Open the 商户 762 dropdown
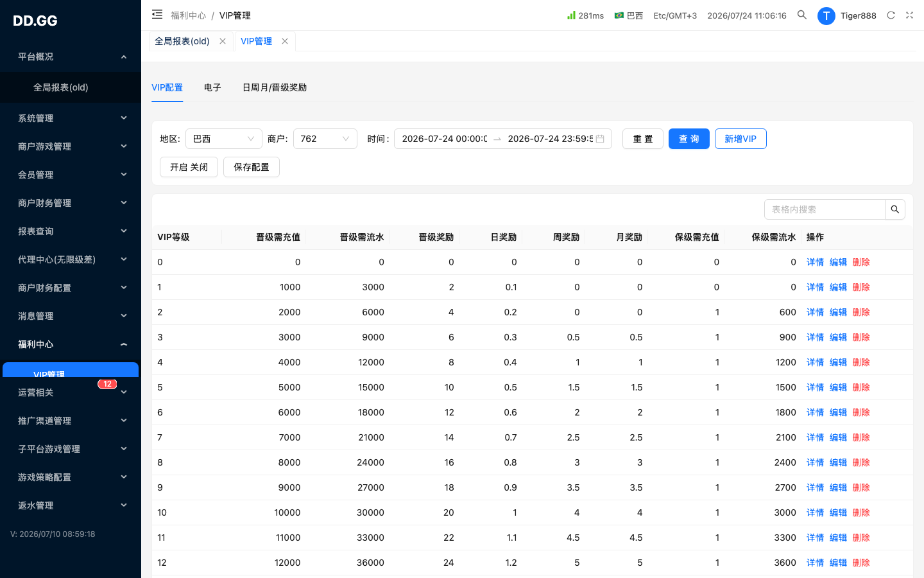924x578 pixels. pyautogui.click(x=325, y=139)
